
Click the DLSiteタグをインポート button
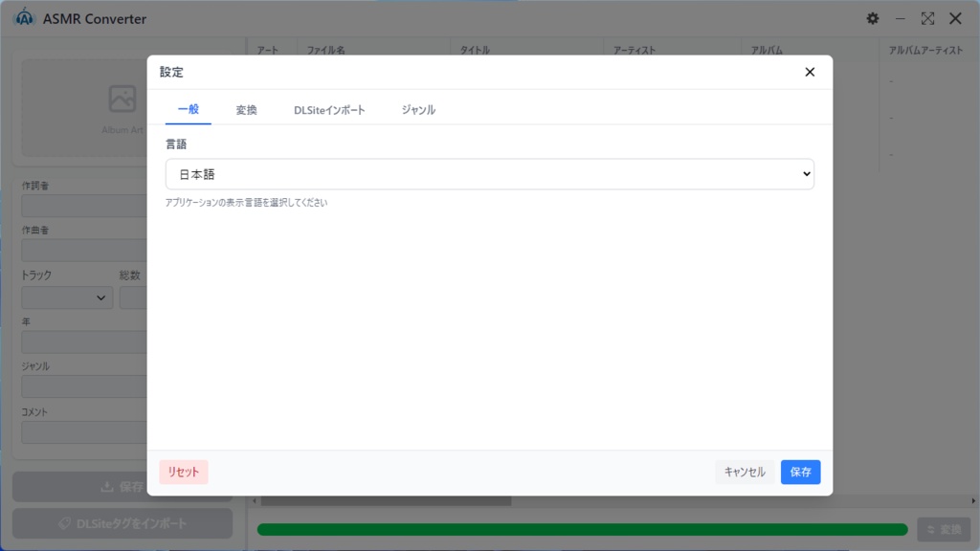pyautogui.click(x=122, y=523)
